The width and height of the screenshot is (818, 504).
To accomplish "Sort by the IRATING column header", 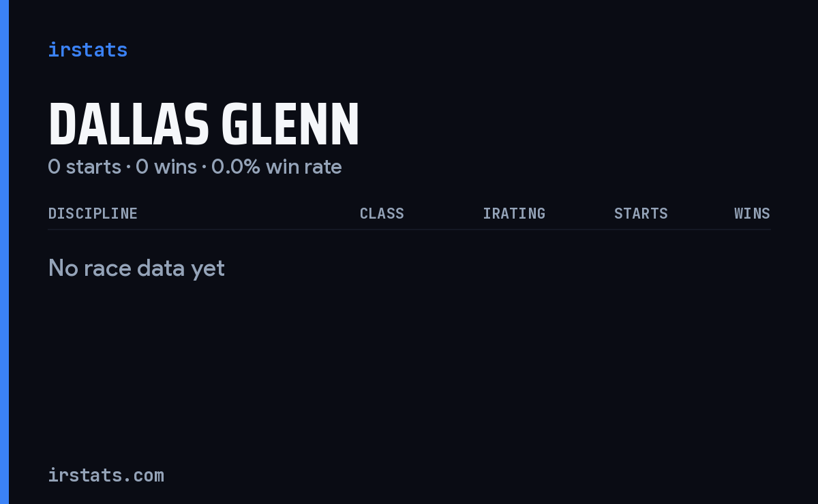I will [514, 213].
